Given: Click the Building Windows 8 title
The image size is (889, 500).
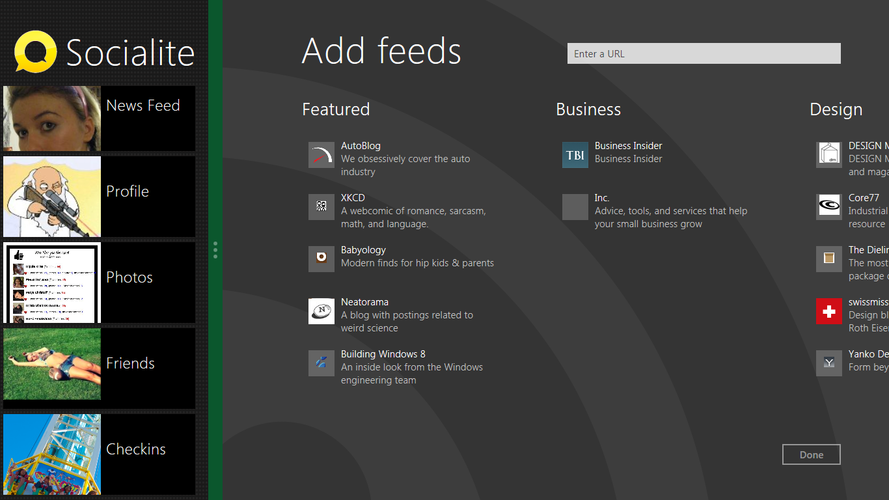Looking at the screenshot, I should (x=383, y=354).
